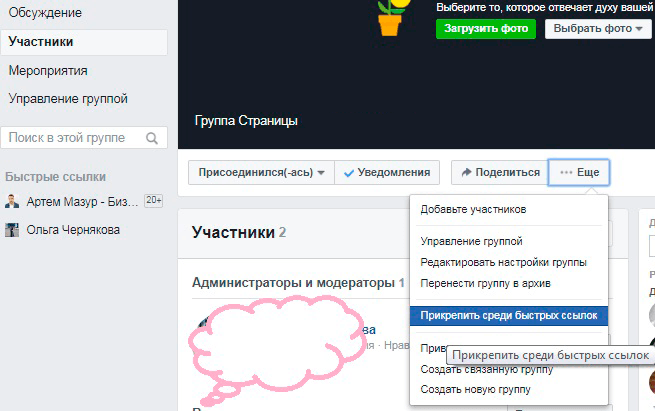This screenshot has height=411, width=655.
Task: Click the flower pot illustration icon
Action: (x=392, y=15)
